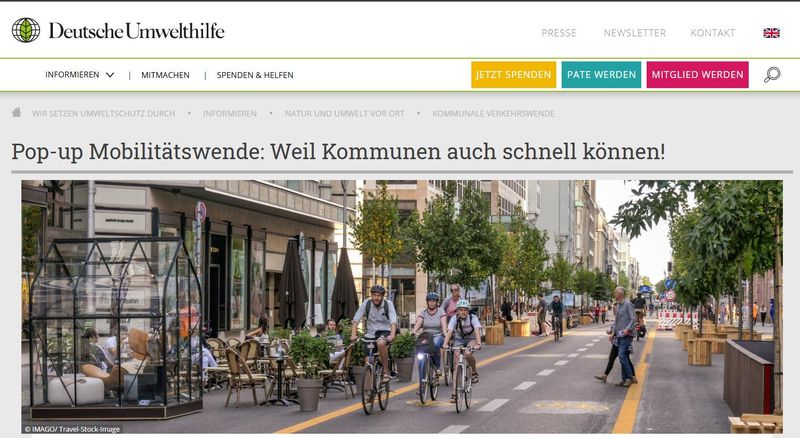Click the pink Mitglied Werden button
This screenshot has height=438, width=800.
coord(697,75)
